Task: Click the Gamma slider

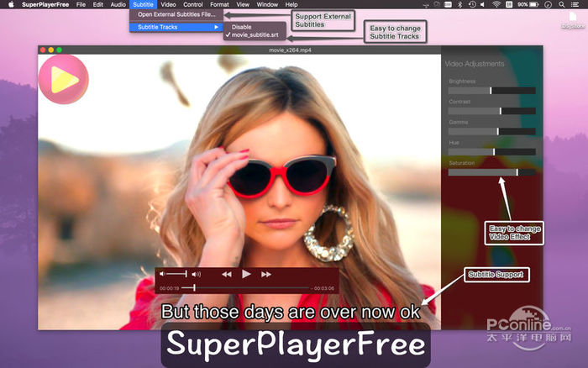Action: coord(491,131)
